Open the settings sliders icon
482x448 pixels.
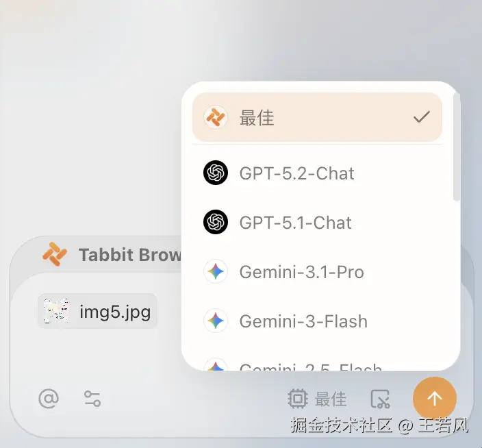pyautogui.click(x=92, y=399)
